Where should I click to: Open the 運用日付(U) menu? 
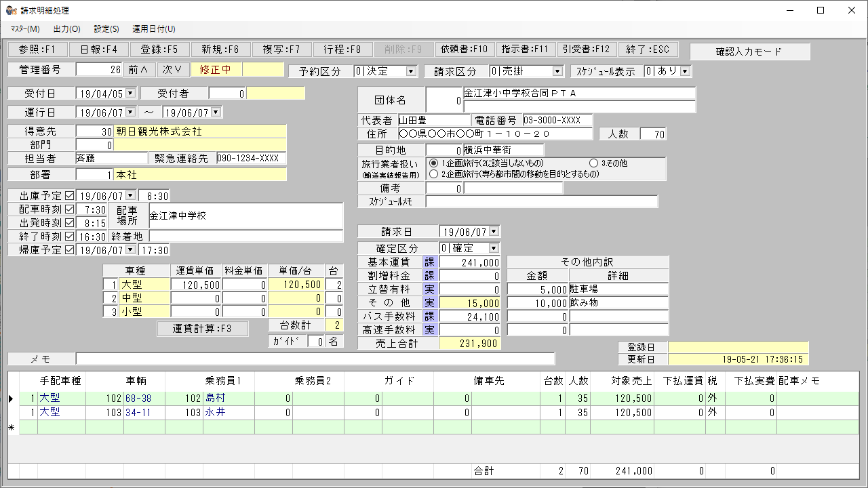click(154, 29)
